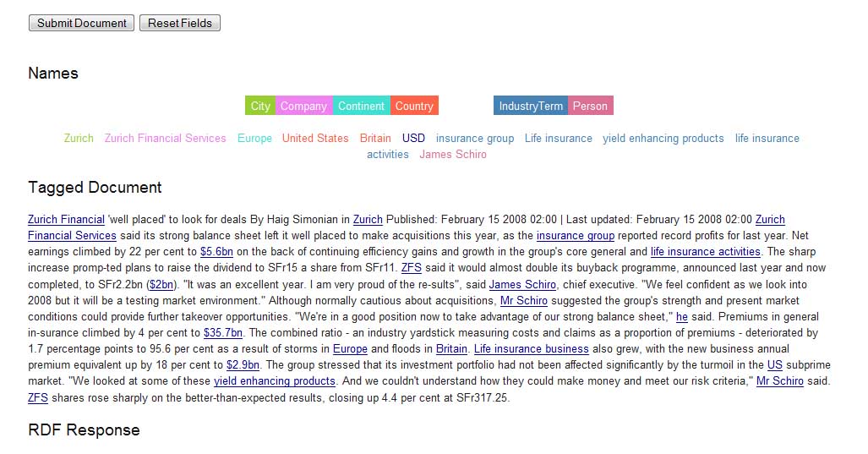Open the $2.9bn link
This screenshot has height=454, width=868.
click(243, 365)
